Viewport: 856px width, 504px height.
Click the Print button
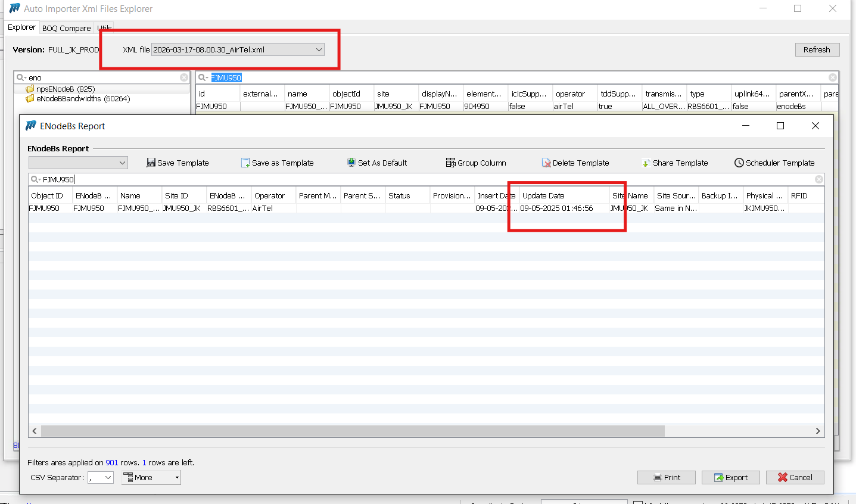(x=666, y=477)
